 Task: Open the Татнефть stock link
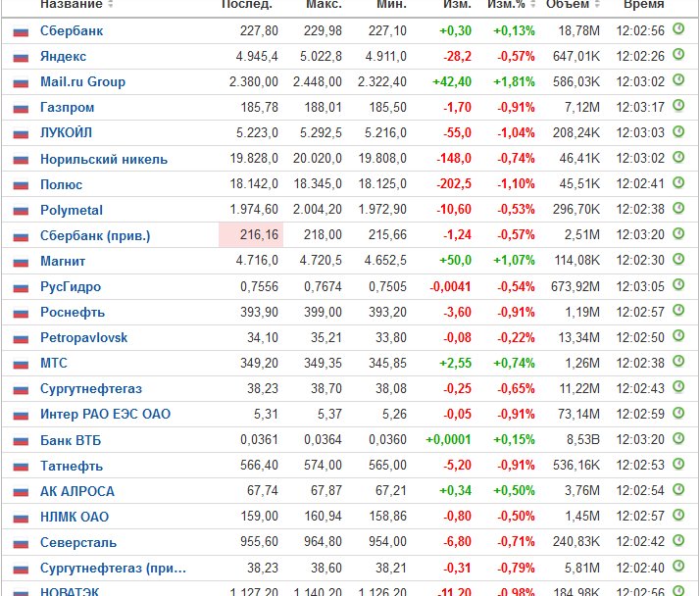pyautogui.click(x=72, y=466)
